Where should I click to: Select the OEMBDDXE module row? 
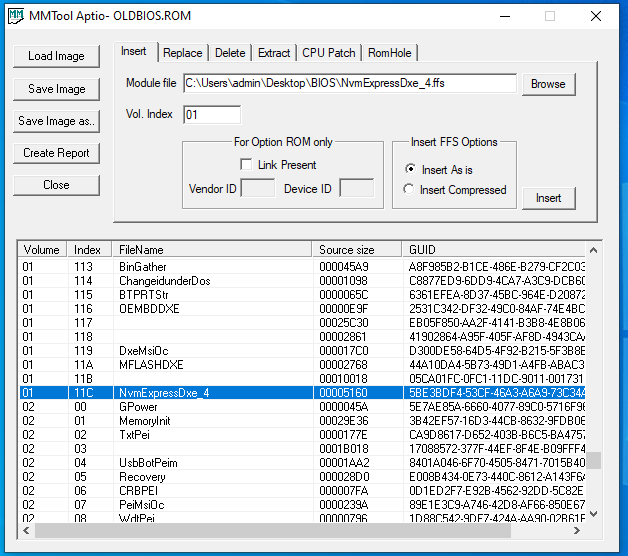coord(302,309)
